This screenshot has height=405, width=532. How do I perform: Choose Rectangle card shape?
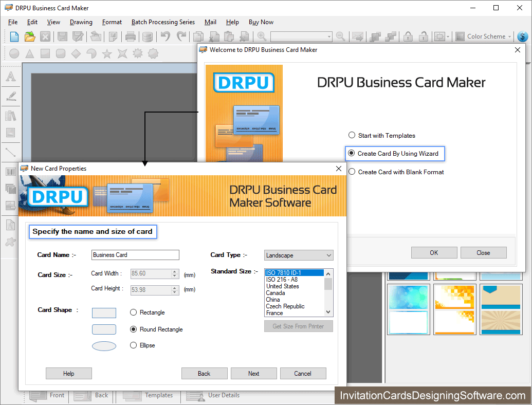[x=147, y=312]
